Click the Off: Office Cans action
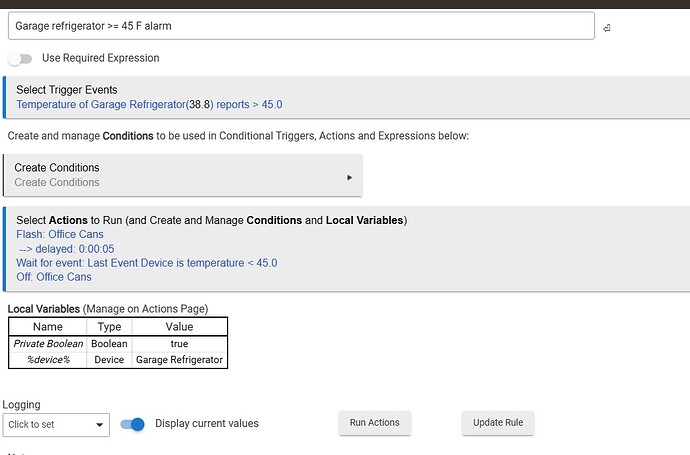Image resolution: width=690 pixels, height=455 pixels. point(54,277)
